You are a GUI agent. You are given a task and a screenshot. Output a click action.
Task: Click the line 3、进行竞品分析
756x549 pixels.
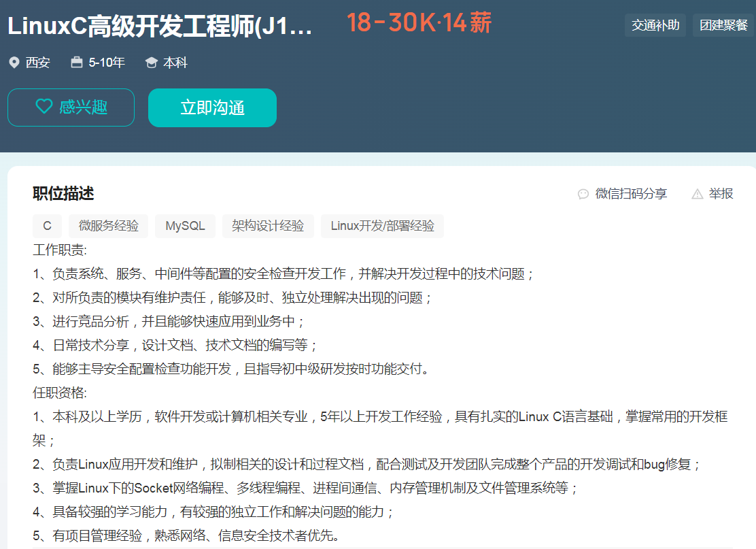[169, 321]
